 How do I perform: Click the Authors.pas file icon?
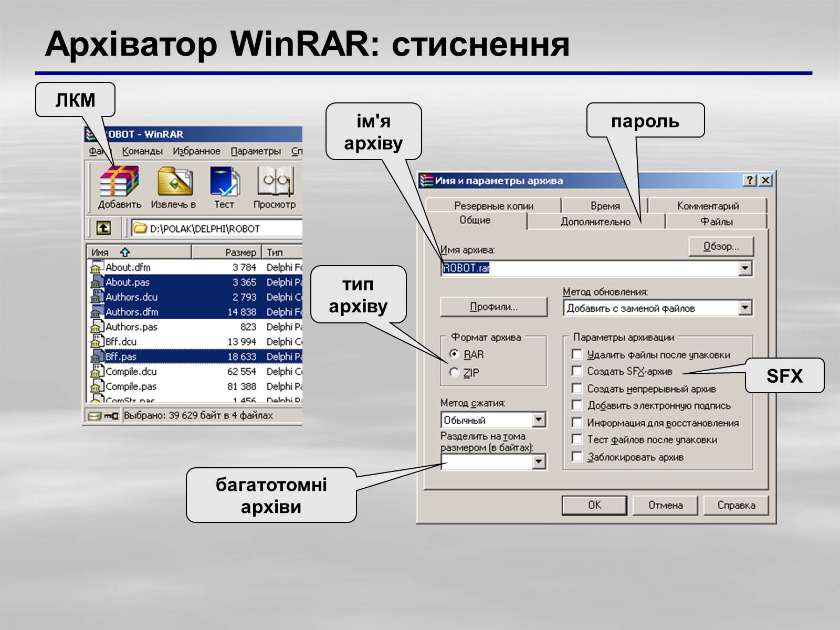coord(97,327)
